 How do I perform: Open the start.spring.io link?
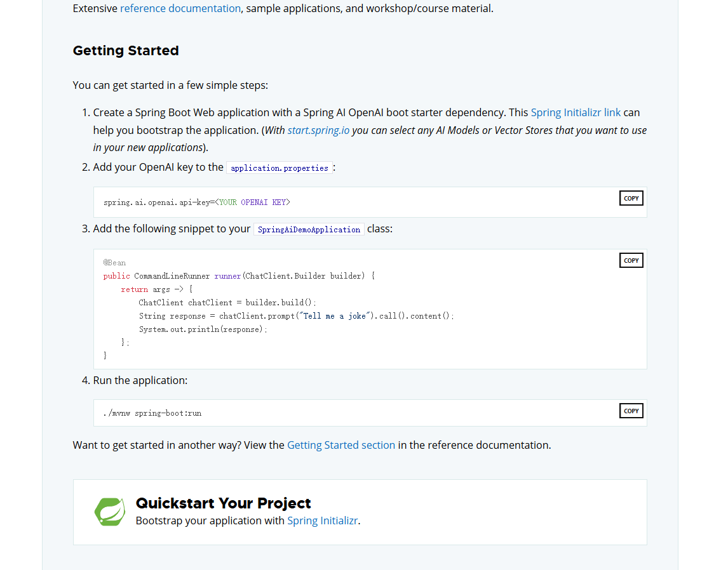(x=318, y=130)
